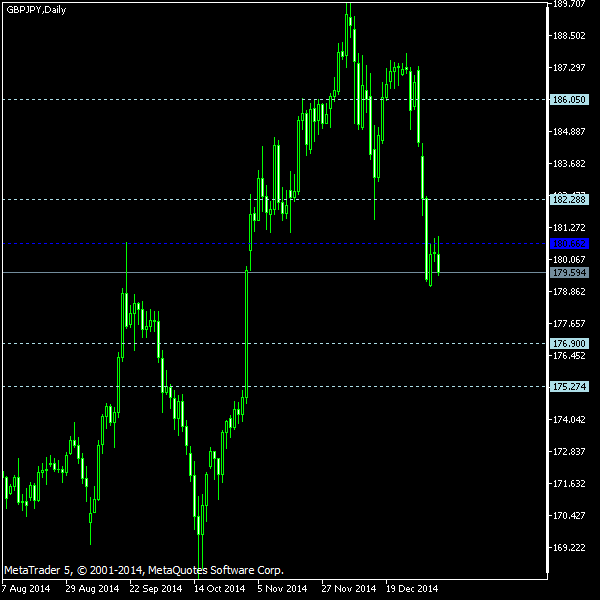Click the 184.887 price scale value
The height and width of the screenshot is (600, 600).
[x=569, y=132]
